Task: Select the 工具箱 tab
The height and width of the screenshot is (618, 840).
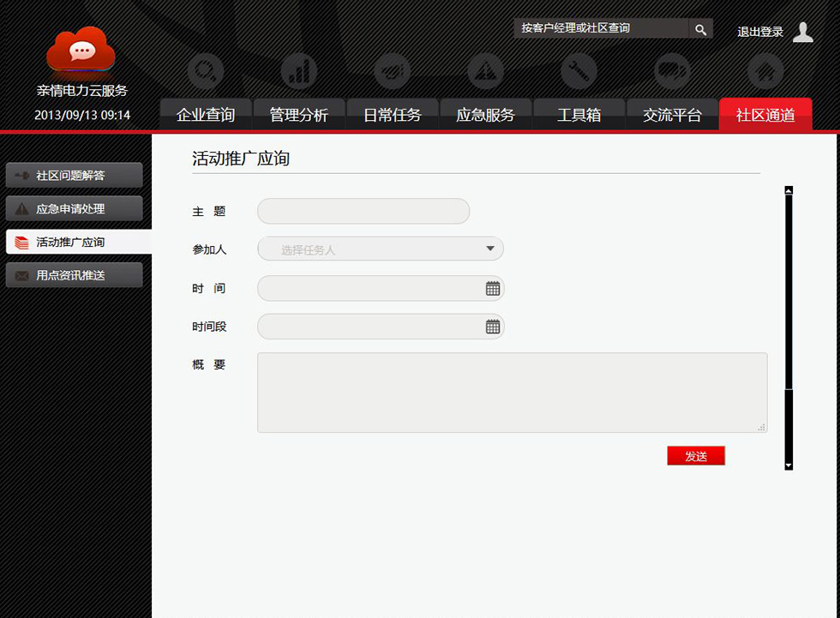Action: [579, 114]
